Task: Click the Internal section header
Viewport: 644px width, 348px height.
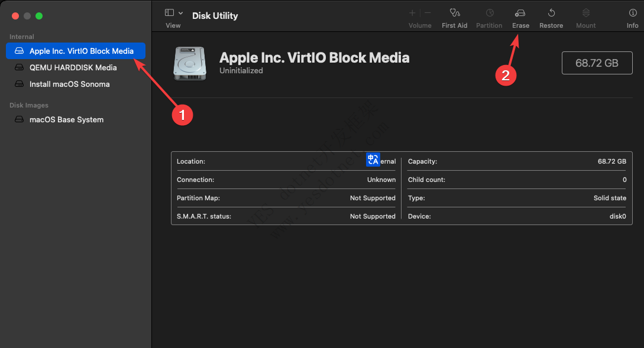Action: click(22, 37)
